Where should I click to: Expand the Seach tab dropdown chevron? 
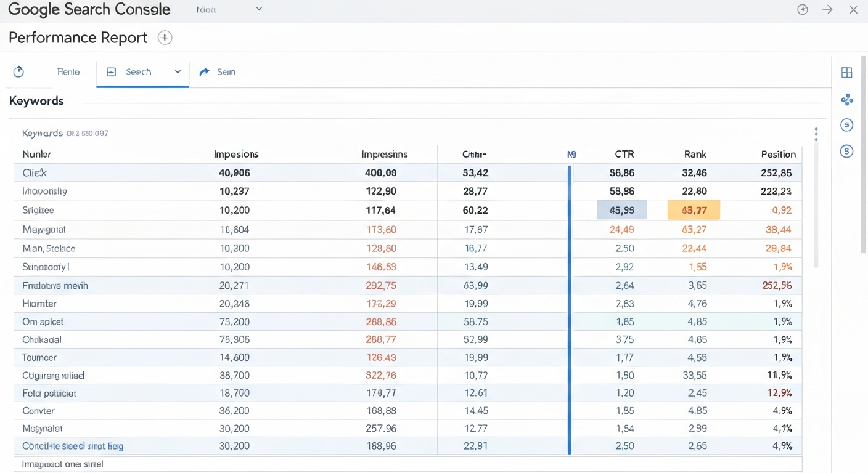(178, 72)
